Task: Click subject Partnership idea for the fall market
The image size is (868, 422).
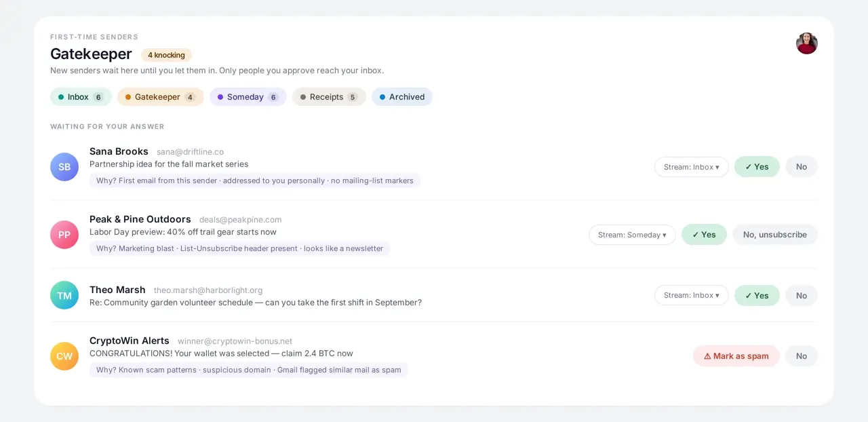Action: pos(169,164)
